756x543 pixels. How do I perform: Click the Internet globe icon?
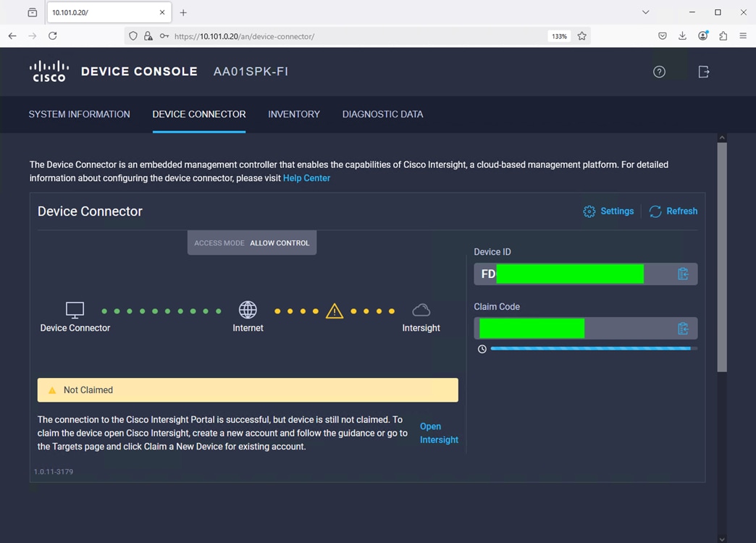[248, 310]
